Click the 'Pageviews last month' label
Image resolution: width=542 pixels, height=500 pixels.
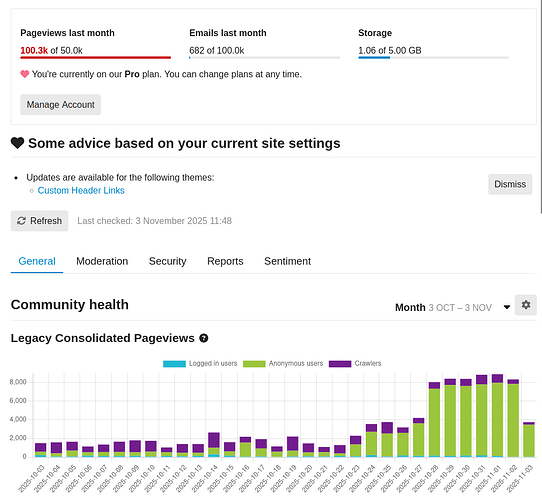pos(67,33)
